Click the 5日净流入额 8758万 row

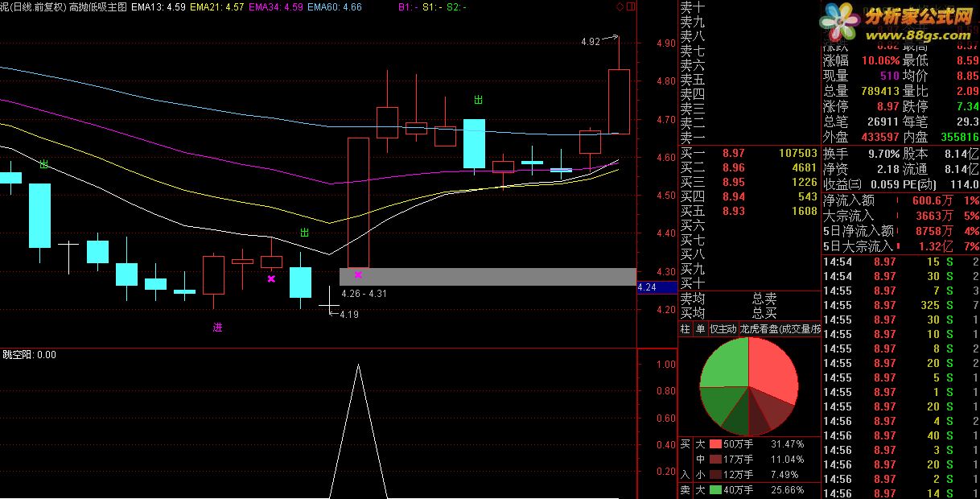[900, 231]
